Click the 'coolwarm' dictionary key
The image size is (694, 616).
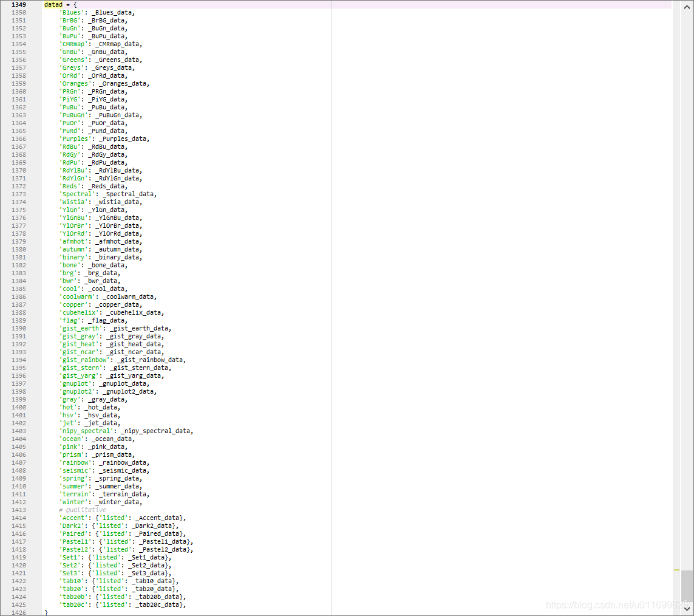(77, 296)
